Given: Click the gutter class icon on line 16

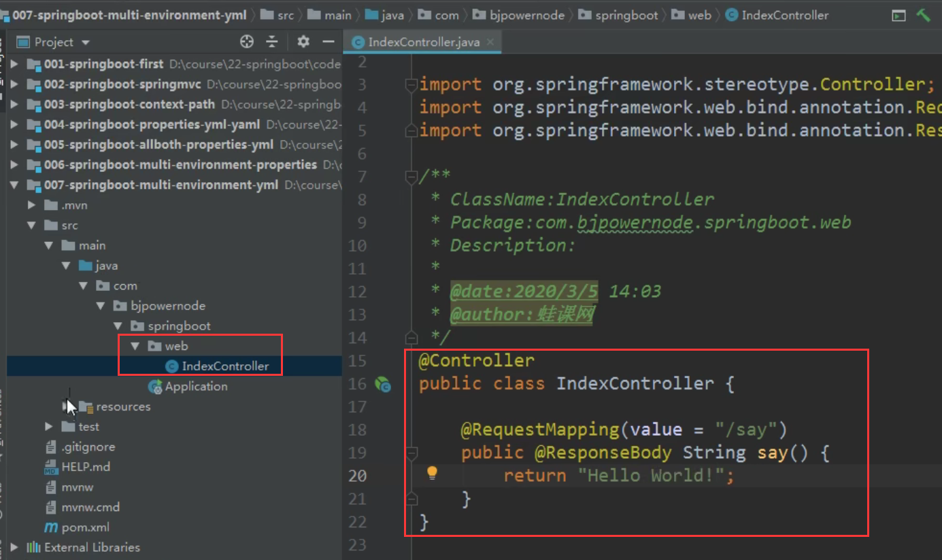Looking at the screenshot, I should (x=383, y=385).
